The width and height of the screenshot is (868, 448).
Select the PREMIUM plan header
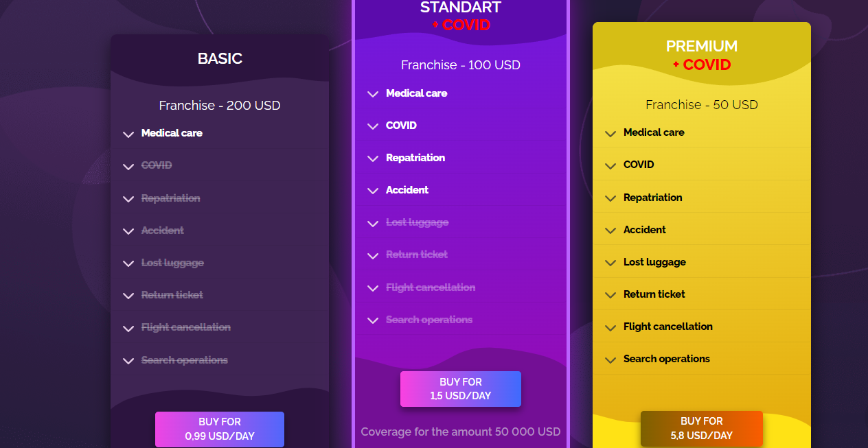(x=701, y=46)
